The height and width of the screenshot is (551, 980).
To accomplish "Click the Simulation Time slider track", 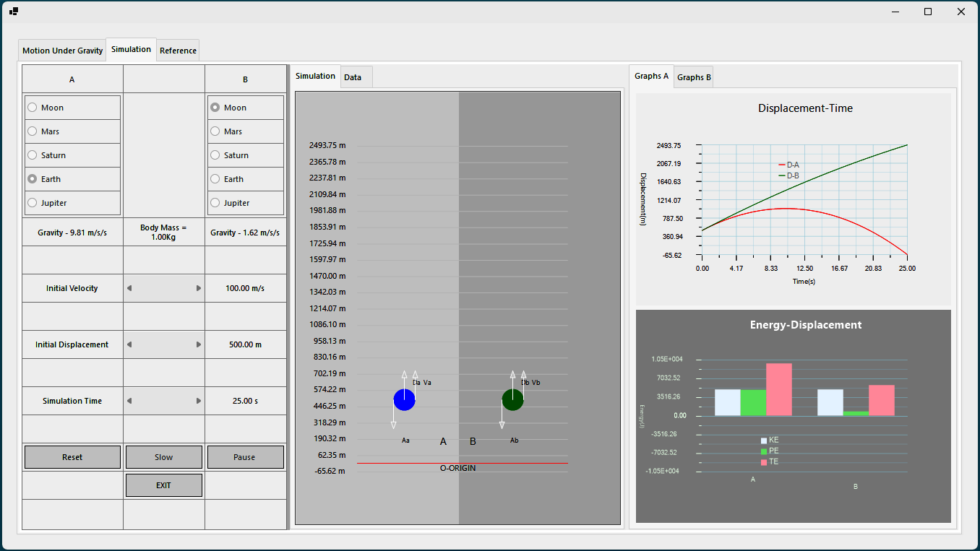I will click(x=164, y=401).
